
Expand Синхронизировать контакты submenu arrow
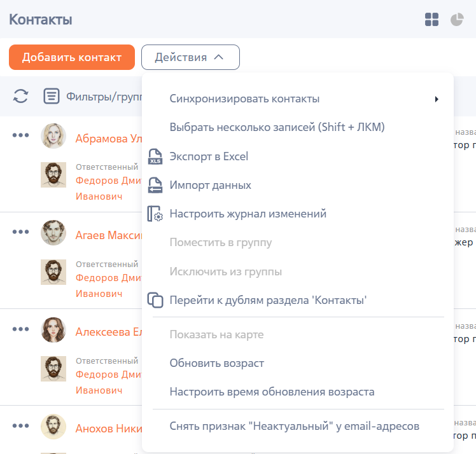pos(437,99)
